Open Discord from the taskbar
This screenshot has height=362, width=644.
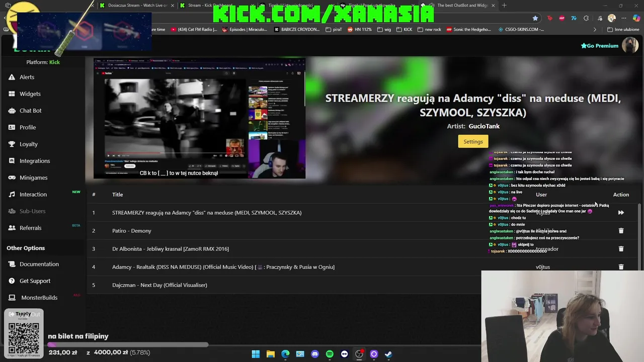pyautogui.click(x=315, y=354)
